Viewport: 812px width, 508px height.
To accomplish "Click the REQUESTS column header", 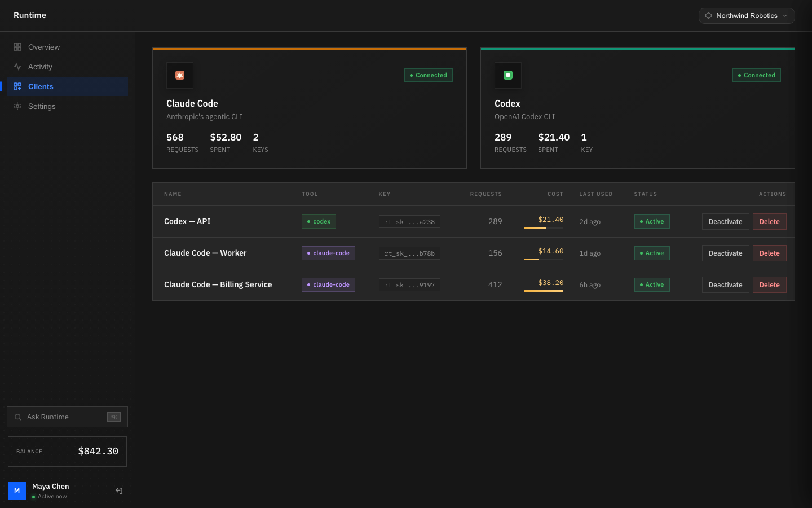I will pyautogui.click(x=486, y=194).
